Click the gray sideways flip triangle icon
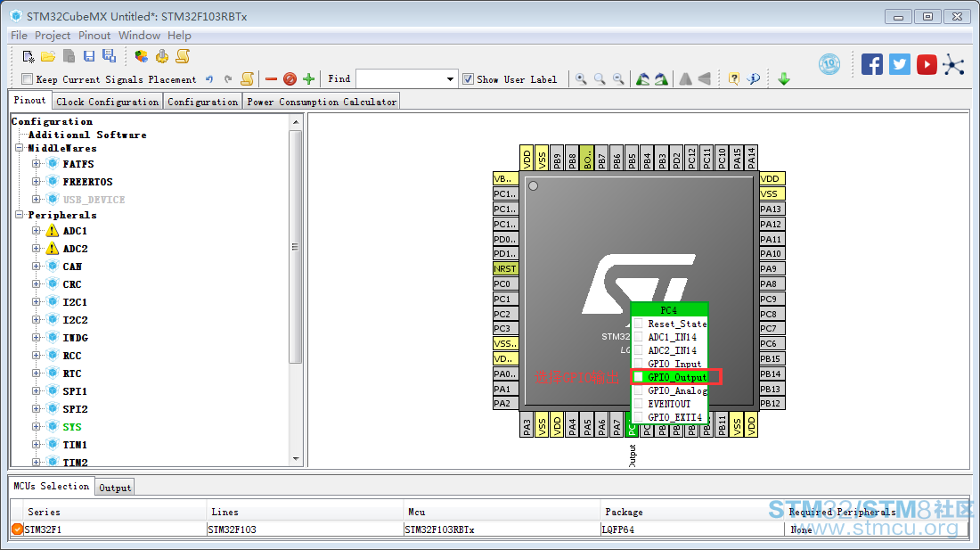The height and width of the screenshot is (550, 980). point(705,78)
